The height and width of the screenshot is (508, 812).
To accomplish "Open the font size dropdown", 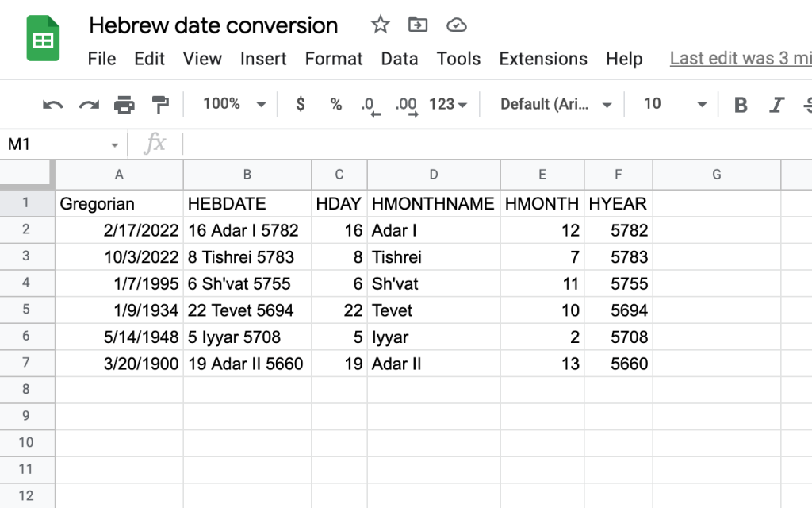I will [674, 104].
